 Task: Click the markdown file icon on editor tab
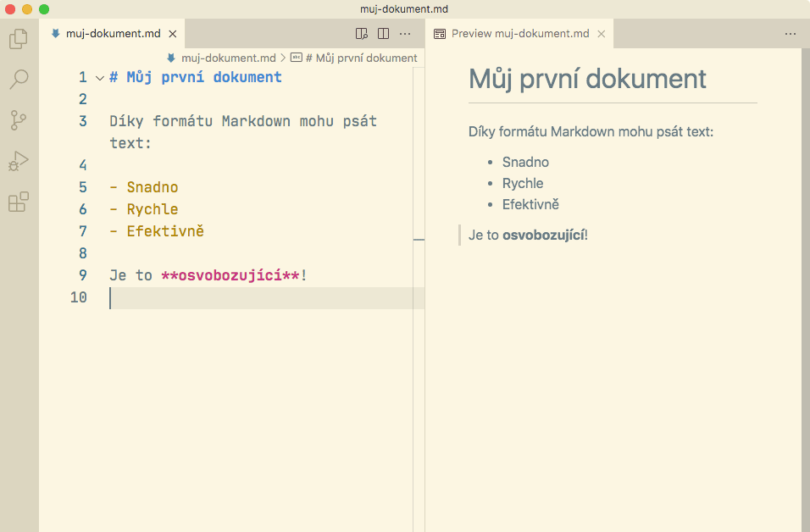(x=55, y=34)
